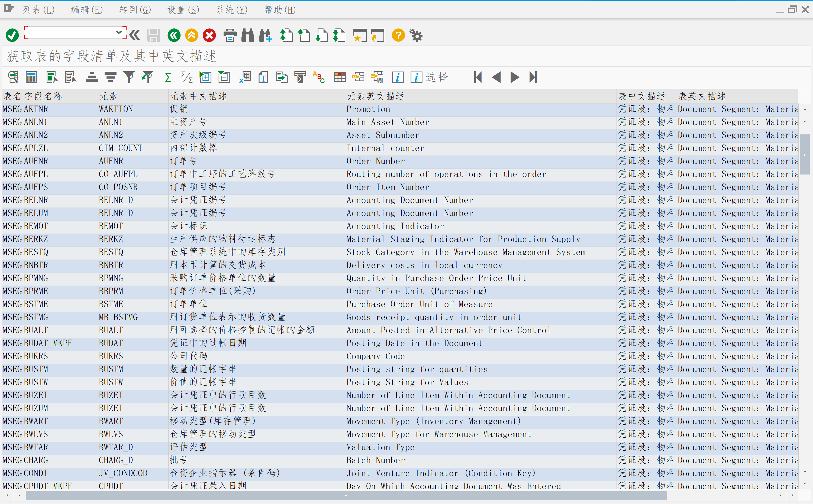This screenshot has width=813, height=504.
Task: Click the 选择 selection button
Action: tap(437, 77)
